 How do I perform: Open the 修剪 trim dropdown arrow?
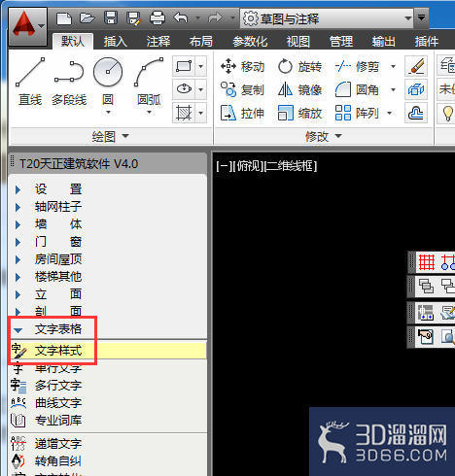tap(393, 67)
